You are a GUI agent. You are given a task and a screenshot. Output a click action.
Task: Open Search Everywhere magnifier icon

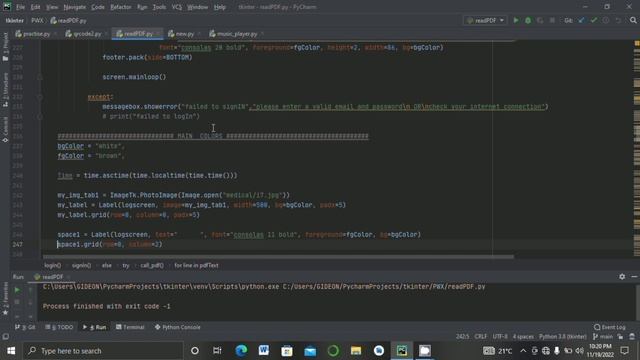(633, 20)
